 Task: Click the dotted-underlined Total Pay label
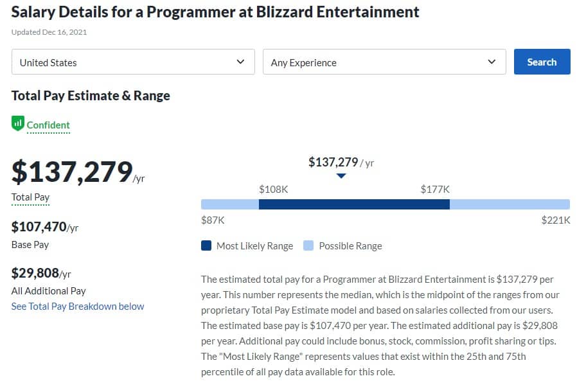30,197
